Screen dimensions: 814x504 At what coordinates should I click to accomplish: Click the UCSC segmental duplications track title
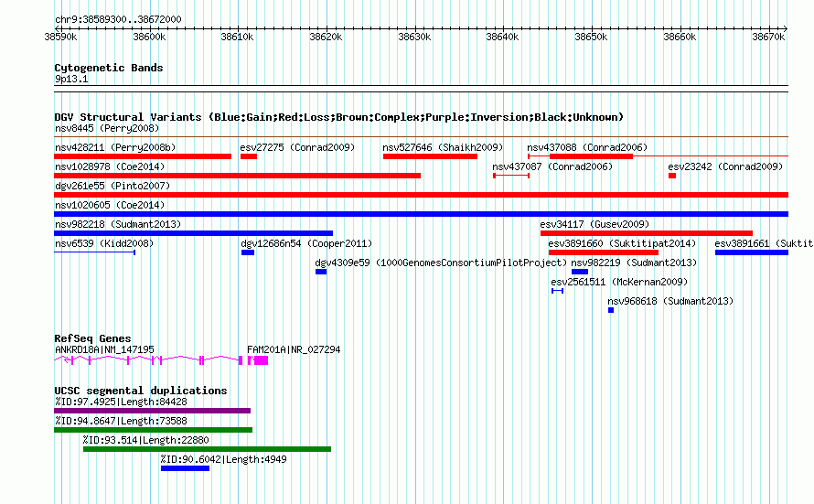pos(141,391)
